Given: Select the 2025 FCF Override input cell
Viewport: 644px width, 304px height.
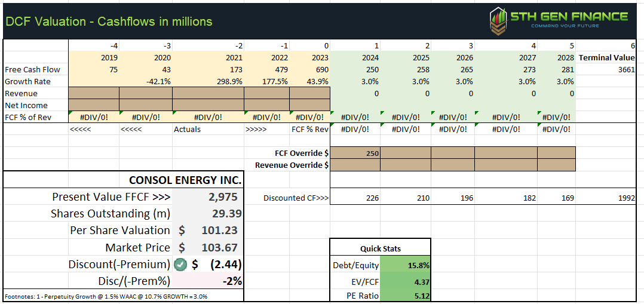Looking at the screenshot, I should coord(406,153).
